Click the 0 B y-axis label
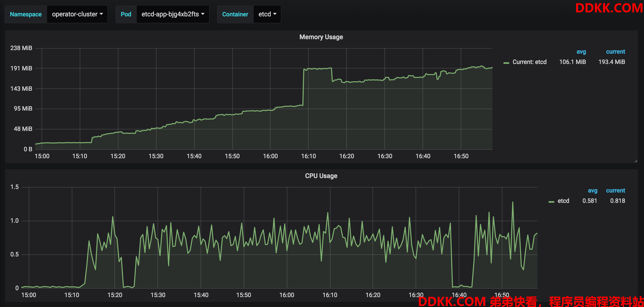The image size is (644, 307). [28, 149]
